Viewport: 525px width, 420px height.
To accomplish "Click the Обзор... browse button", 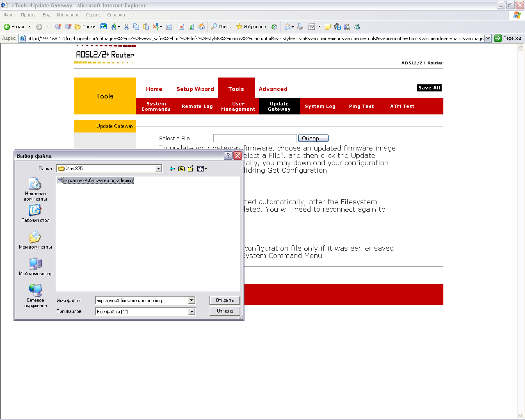I will (313, 138).
